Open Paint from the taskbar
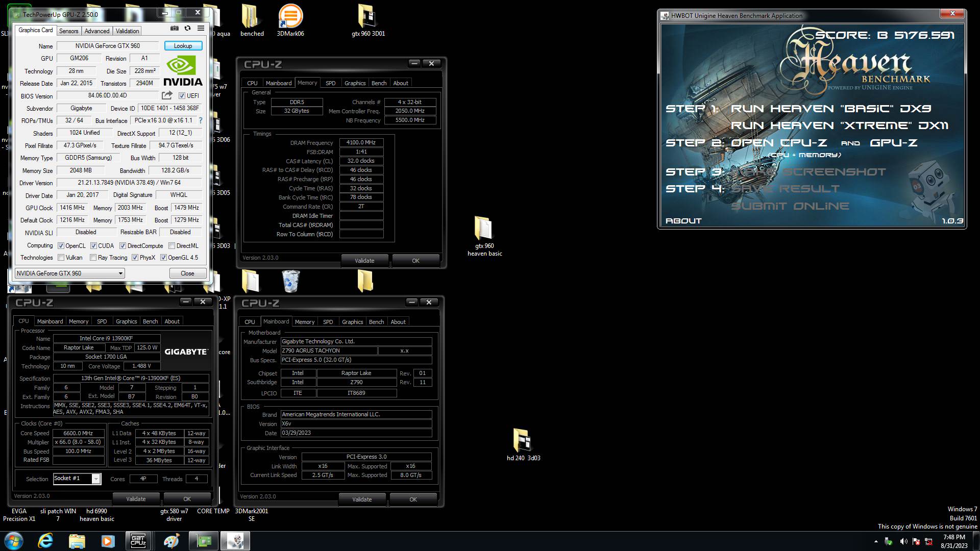This screenshot has width=980, height=551. (x=171, y=541)
